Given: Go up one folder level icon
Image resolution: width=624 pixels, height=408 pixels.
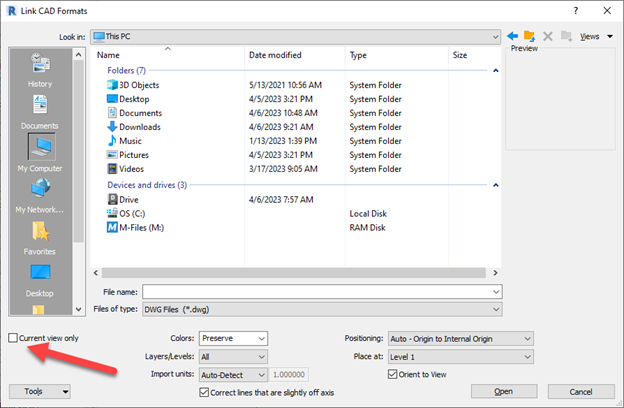Looking at the screenshot, I should pyautogui.click(x=529, y=36).
